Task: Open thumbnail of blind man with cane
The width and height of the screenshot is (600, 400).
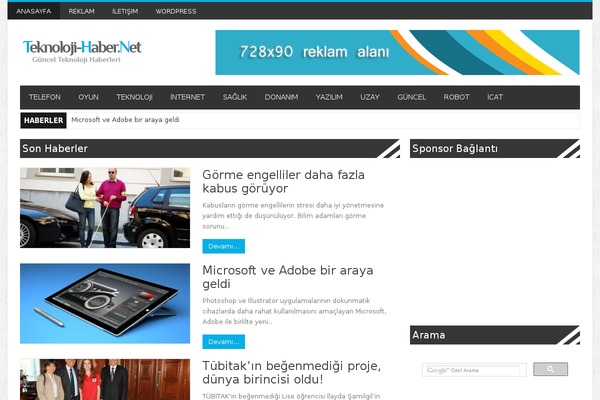Action: point(105,208)
